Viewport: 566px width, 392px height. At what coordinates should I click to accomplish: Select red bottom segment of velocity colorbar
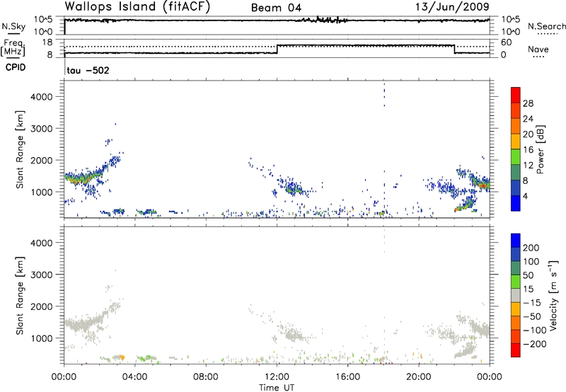pos(516,350)
